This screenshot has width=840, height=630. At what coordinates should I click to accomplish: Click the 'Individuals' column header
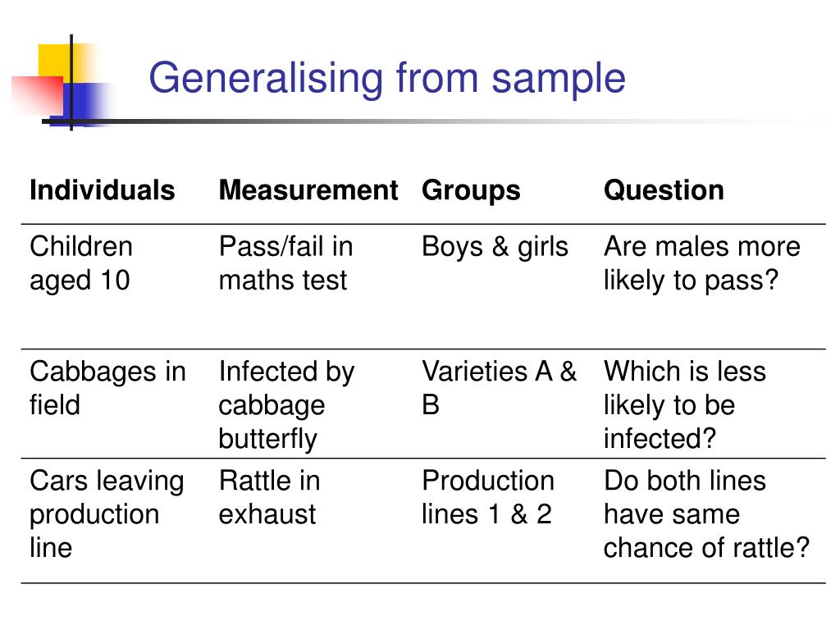click(x=103, y=190)
